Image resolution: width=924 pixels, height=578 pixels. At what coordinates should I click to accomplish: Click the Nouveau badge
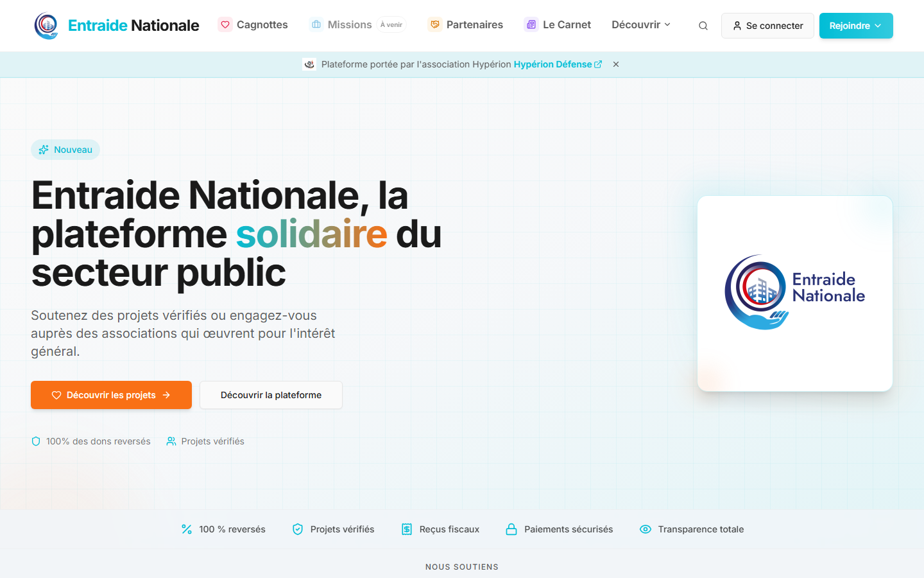(x=65, y=150)
